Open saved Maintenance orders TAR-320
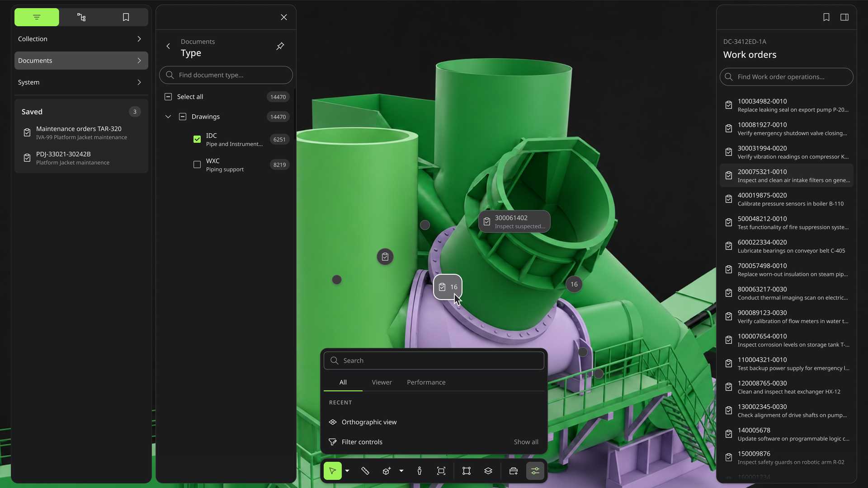 (81, 133)
